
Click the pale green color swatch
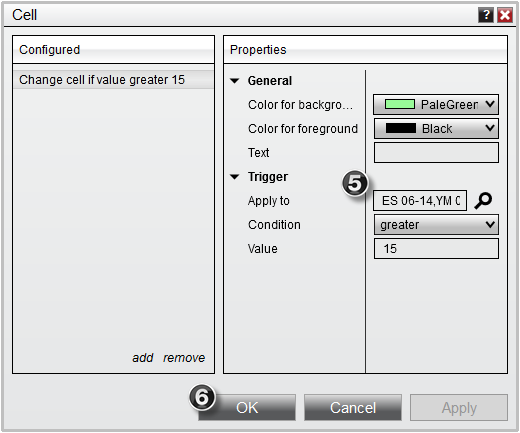tap(400, 104)
